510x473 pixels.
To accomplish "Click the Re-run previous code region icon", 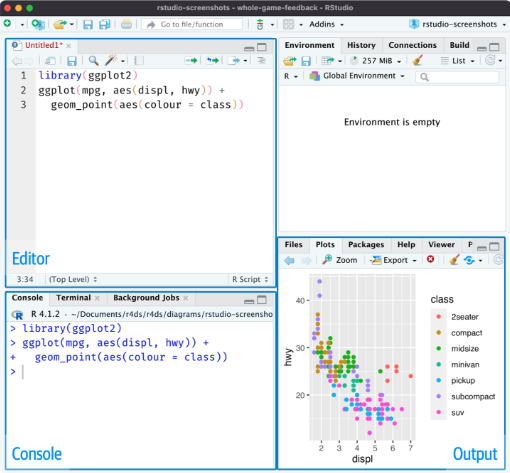I will [212, 60].
